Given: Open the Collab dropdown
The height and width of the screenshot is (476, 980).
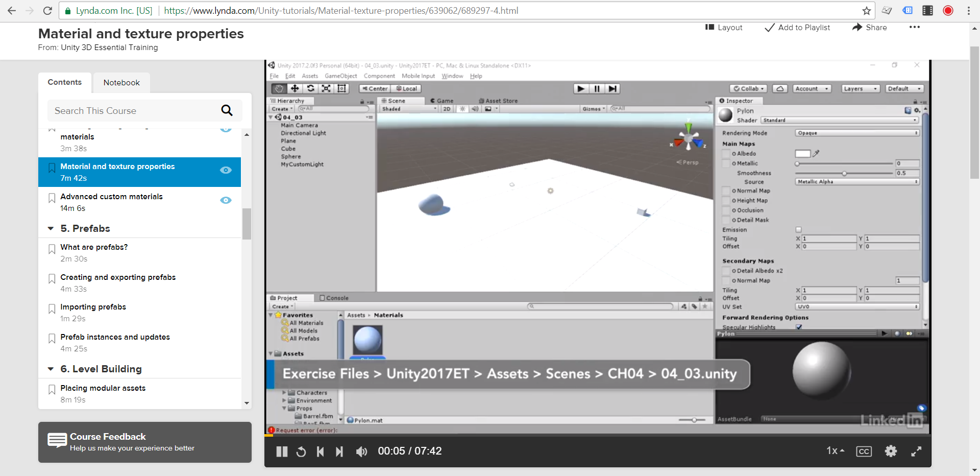Looking at the screenshot, I should coord(749,89).
